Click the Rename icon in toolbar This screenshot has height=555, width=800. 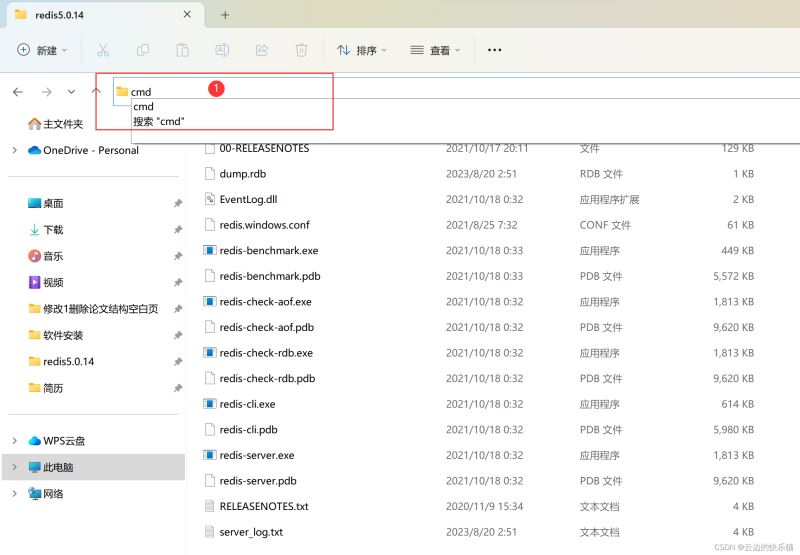(222, 50)
